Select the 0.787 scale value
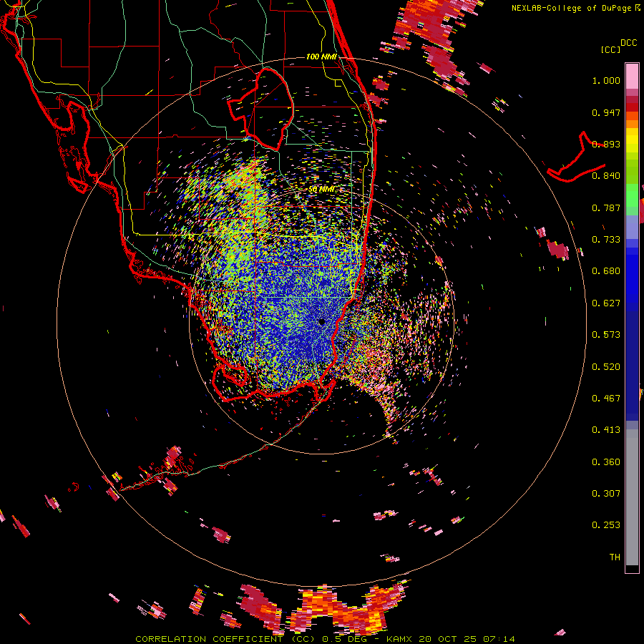The width and height of the screenshot is (644, 644). (x=606, y=208)
